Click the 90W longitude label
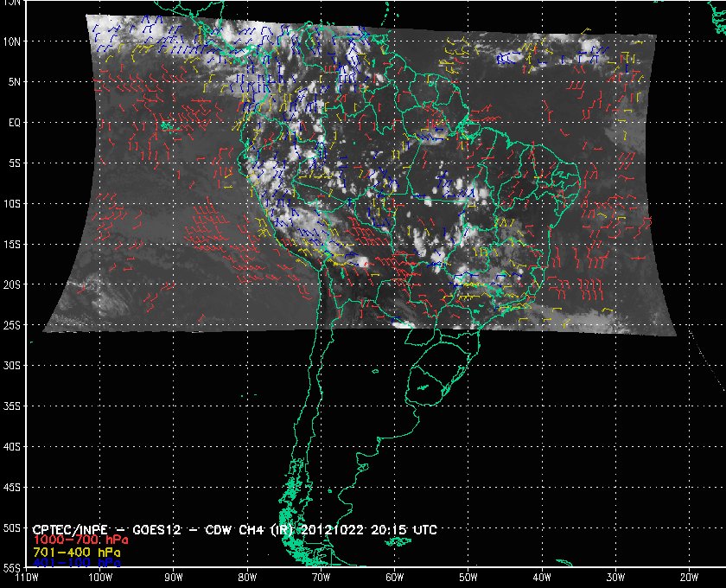The width and height of the screenshot is (726, 588). (174, 578)
